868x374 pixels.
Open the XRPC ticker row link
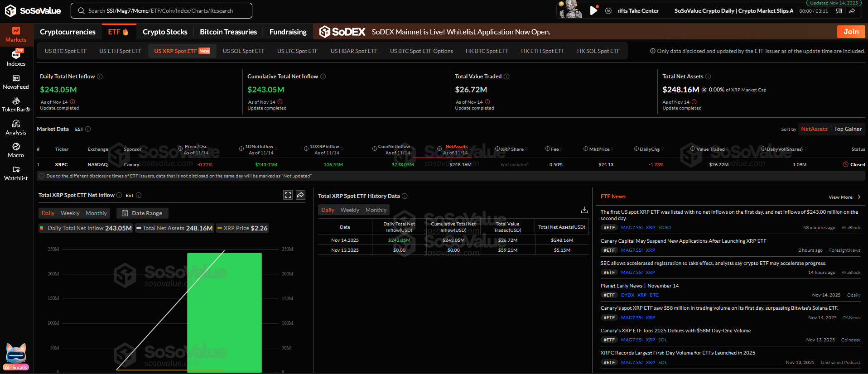coord(61,165)
